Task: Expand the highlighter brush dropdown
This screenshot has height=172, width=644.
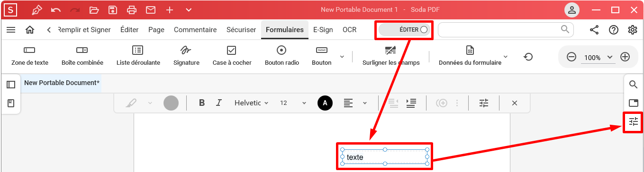Action: (150, 103)
